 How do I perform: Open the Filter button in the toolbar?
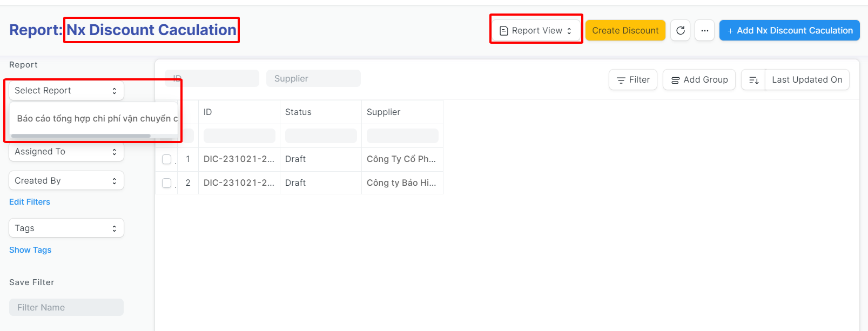pyautogui.click(x=633, y=80)
